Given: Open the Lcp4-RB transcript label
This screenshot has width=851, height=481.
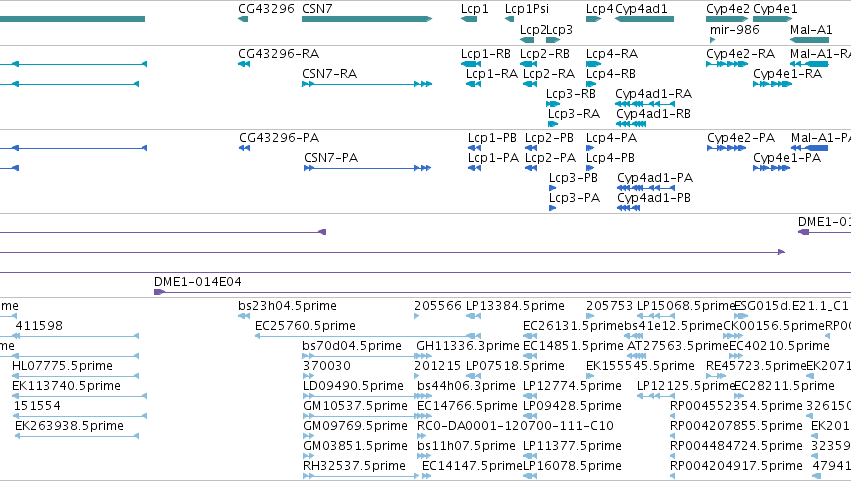Looking at the screenshot, I should point(611,74).
